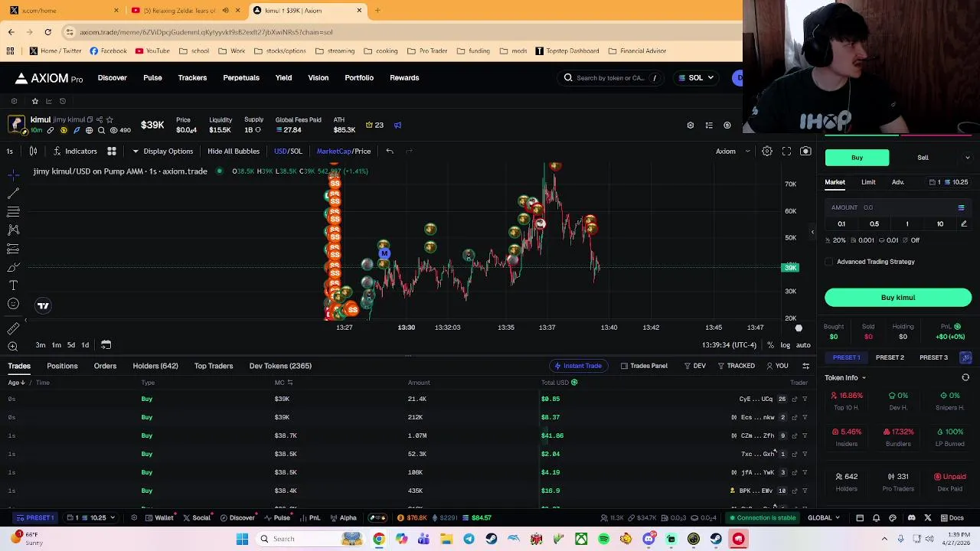The width and height of the screenshot is (980, 551).
Task: Switch to the Sell tab
Action: [923, 158]
